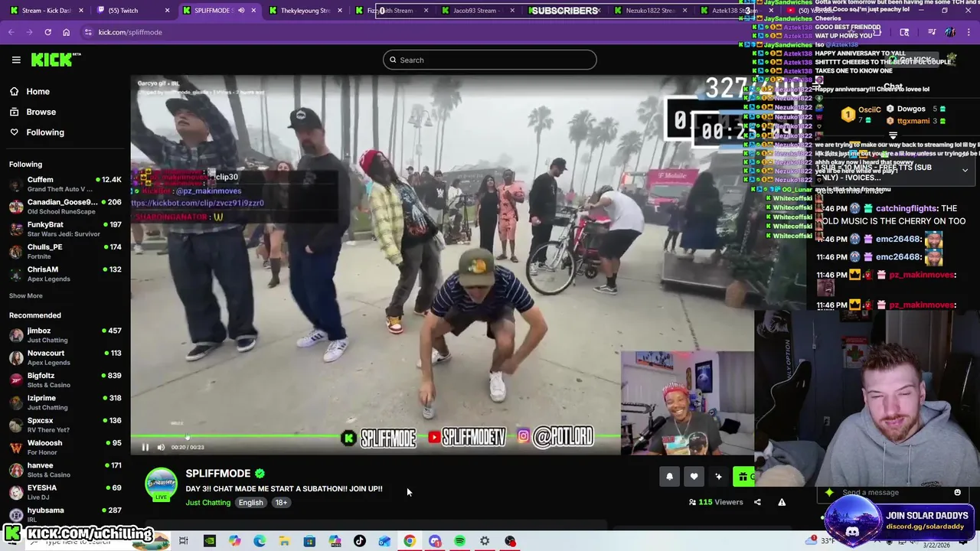Open the emoji picker in chat input
Viewport: 980px width, 551px height.
[957, 492]
